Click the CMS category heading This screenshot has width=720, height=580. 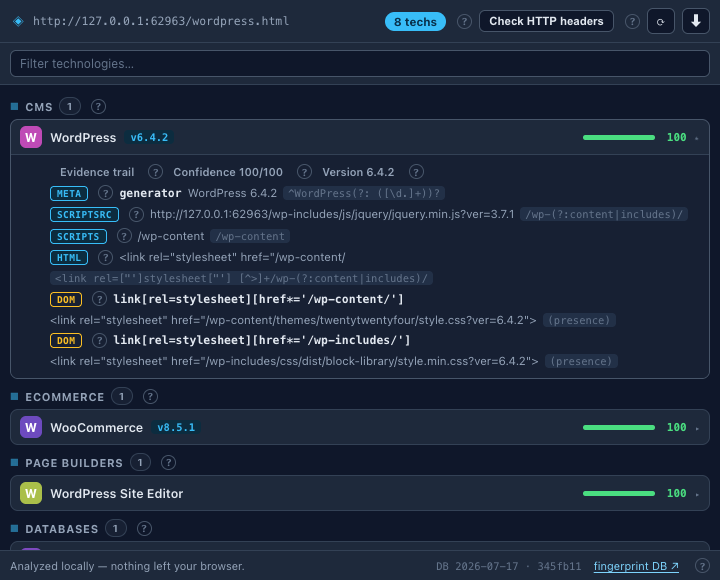click(x=39, y=107)
